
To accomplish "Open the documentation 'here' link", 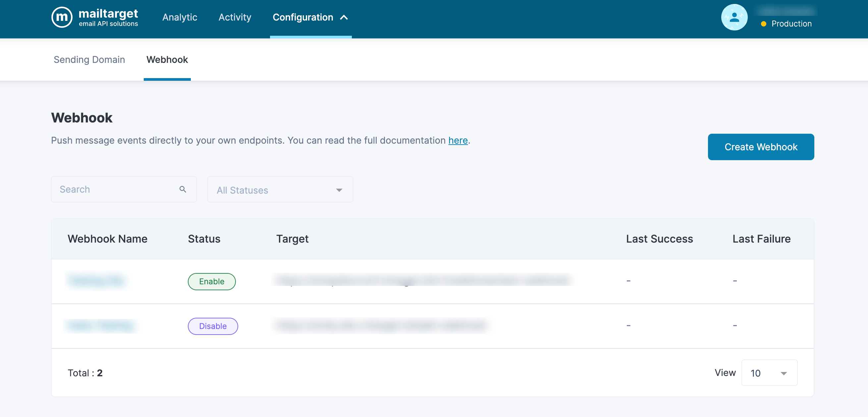I will (458, 140).
